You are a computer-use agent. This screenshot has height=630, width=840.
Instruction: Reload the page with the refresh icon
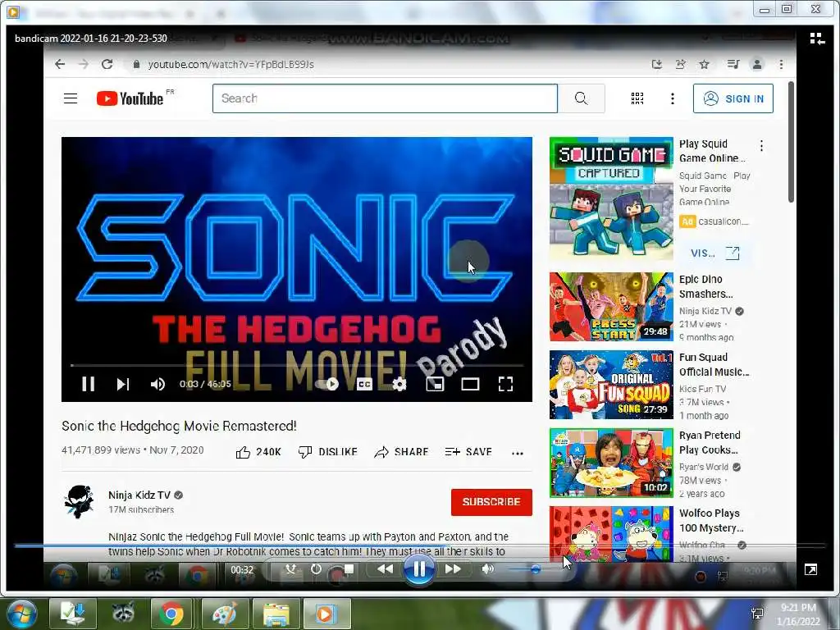tap(107, 64)
